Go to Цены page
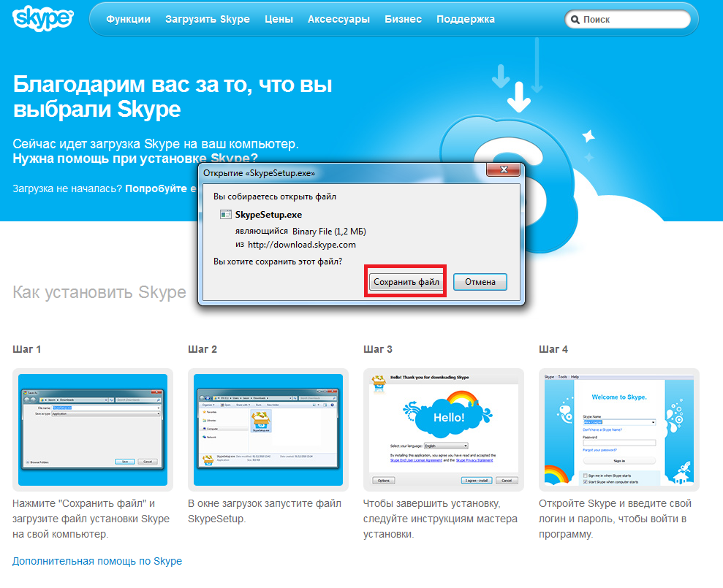This screenshot has height=588, width=723. click(x=279, y=19)
